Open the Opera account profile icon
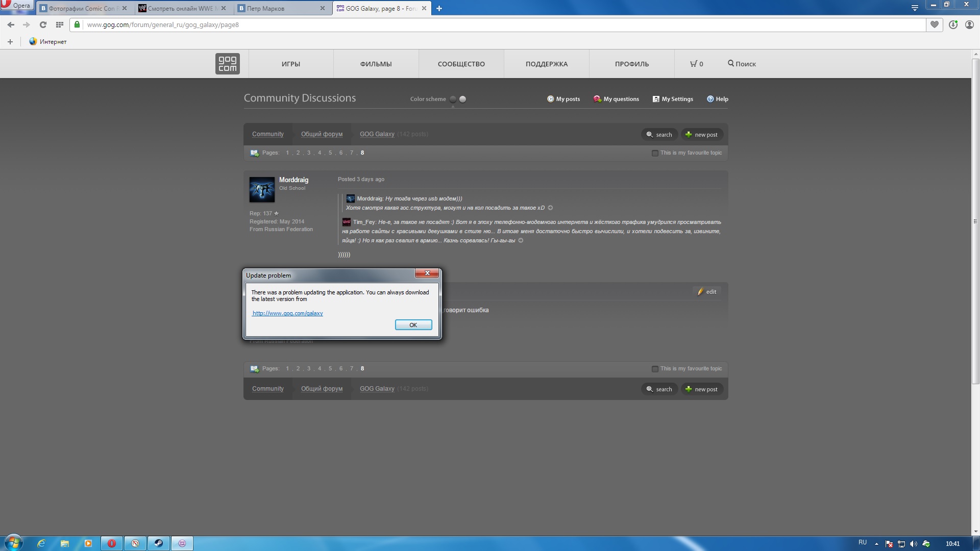Viewport: 980px width, 551px height. [x=969, y=24]
